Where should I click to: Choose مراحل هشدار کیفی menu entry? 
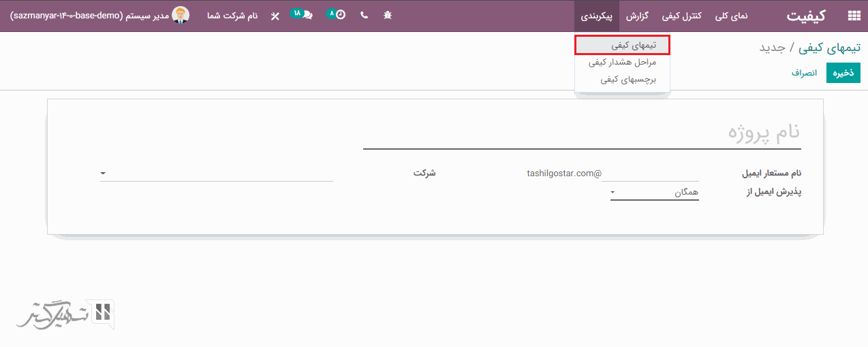tap(622, 62)
